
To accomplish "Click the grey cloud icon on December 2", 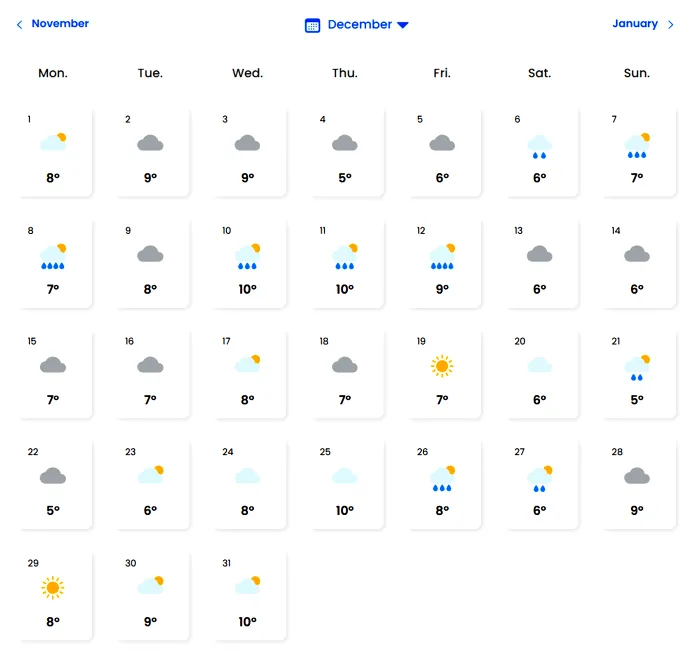I will coord(150,144).
